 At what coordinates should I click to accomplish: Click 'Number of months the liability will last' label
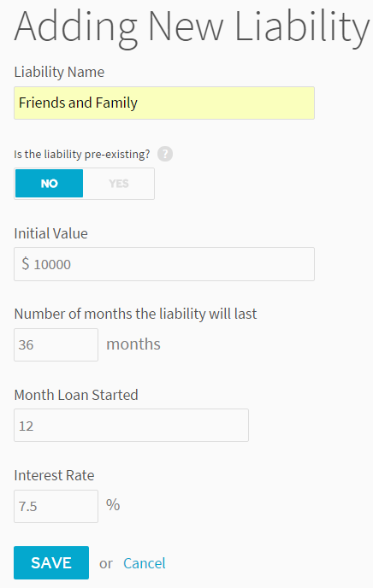135,314
